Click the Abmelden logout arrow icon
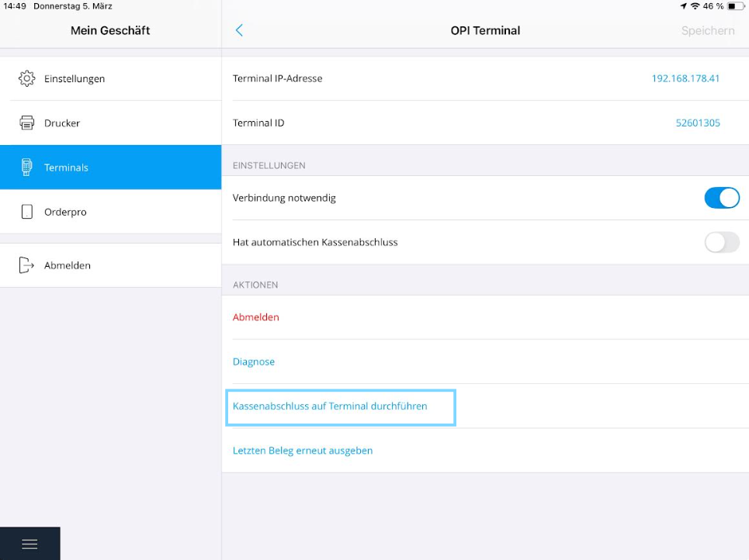 tap(26, 265)
